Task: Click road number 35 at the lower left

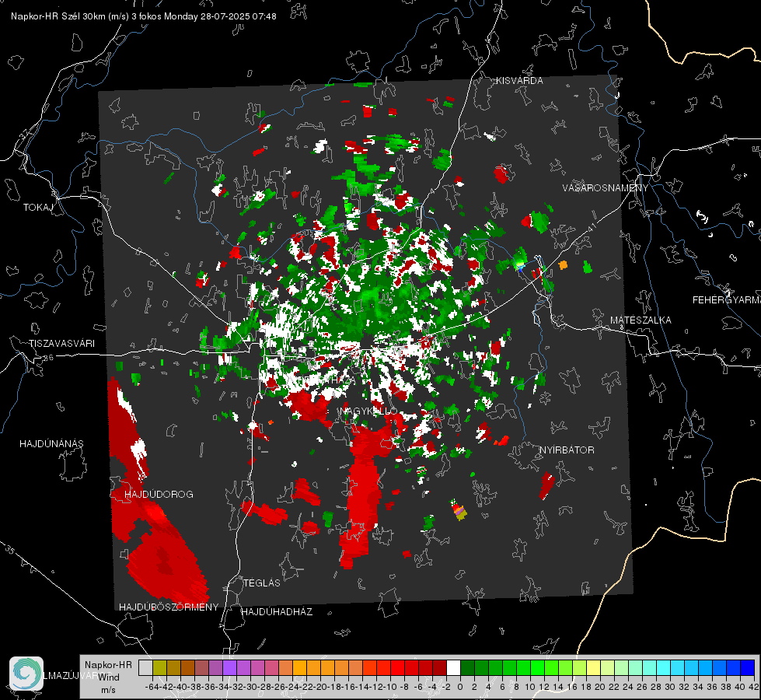Action: tap(10, 550)
